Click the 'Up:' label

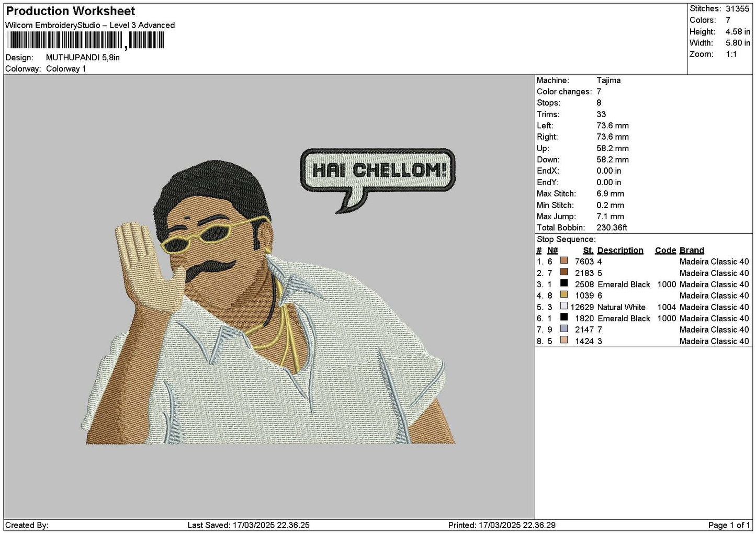(x=543, y=148)
